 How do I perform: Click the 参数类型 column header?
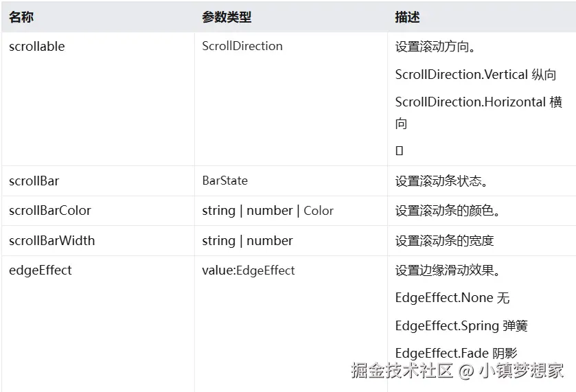(227, 17)
